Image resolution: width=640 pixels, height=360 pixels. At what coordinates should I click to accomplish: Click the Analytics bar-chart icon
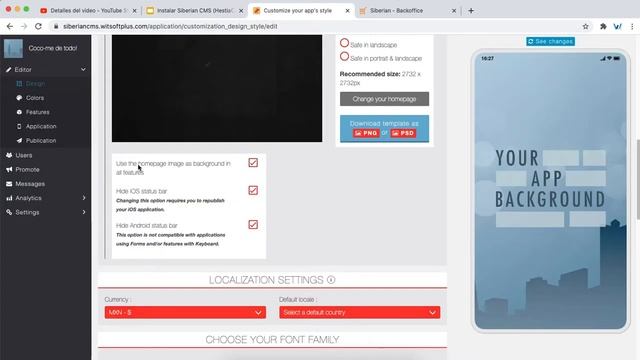(9, 198)
